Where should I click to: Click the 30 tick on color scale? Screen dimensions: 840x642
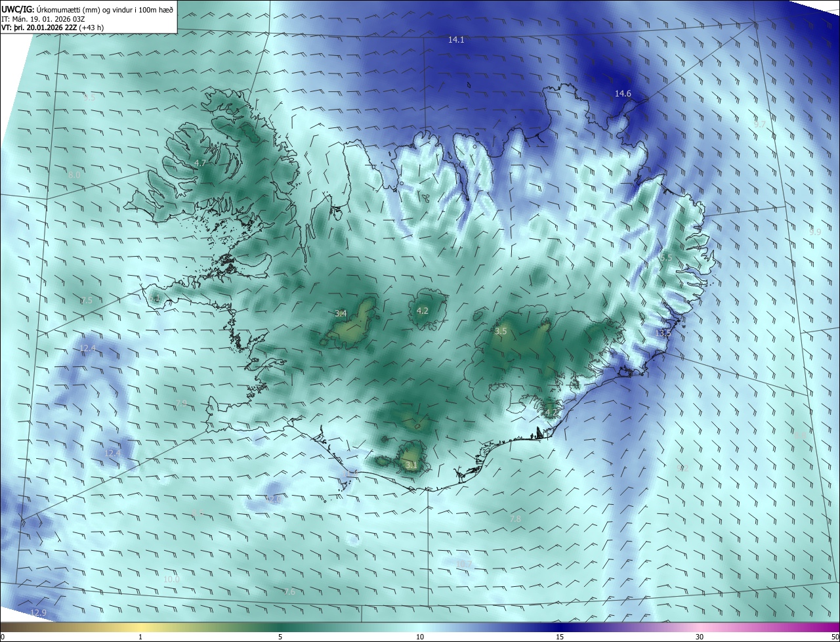[x=700, y=637]
